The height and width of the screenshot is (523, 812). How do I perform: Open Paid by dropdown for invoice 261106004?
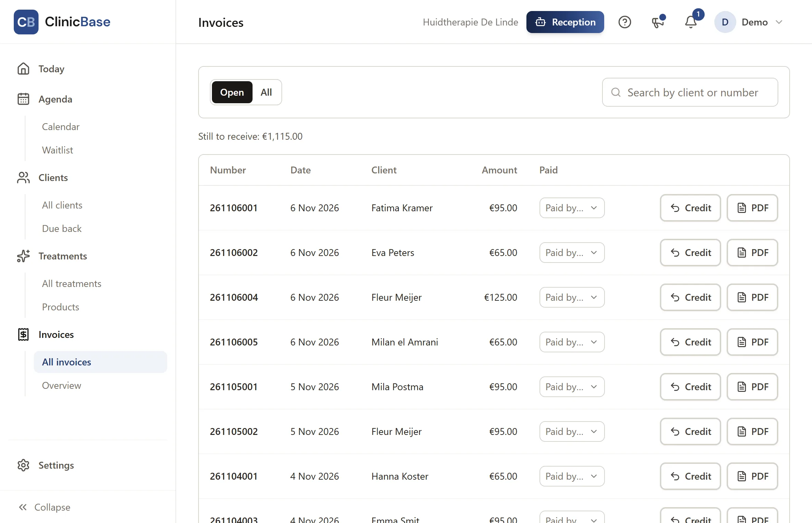572,297
